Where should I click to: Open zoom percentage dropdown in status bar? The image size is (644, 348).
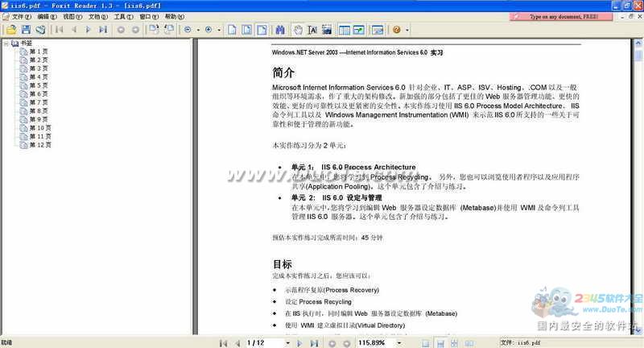[x=398, y=342]
